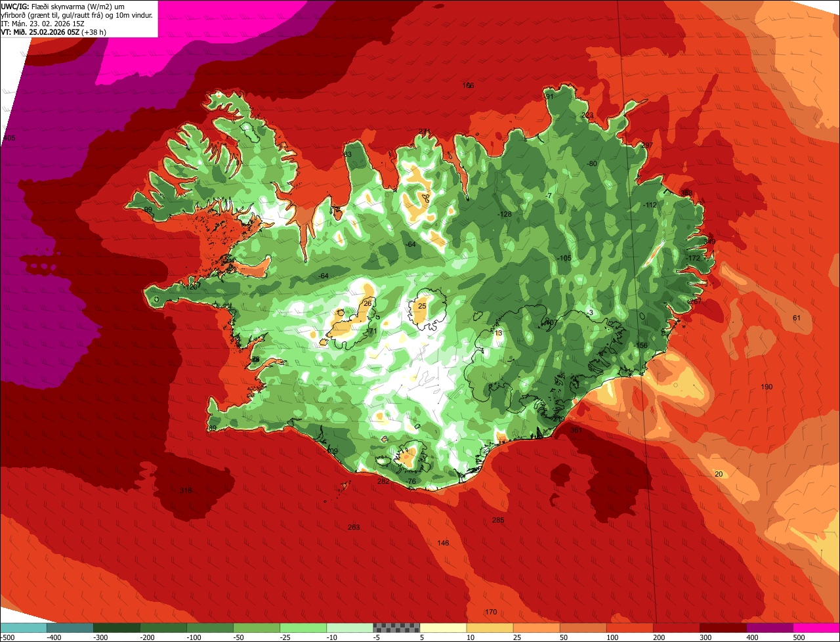
Task: Select the '285' value south of Iceland
Action: coord(498,520)
